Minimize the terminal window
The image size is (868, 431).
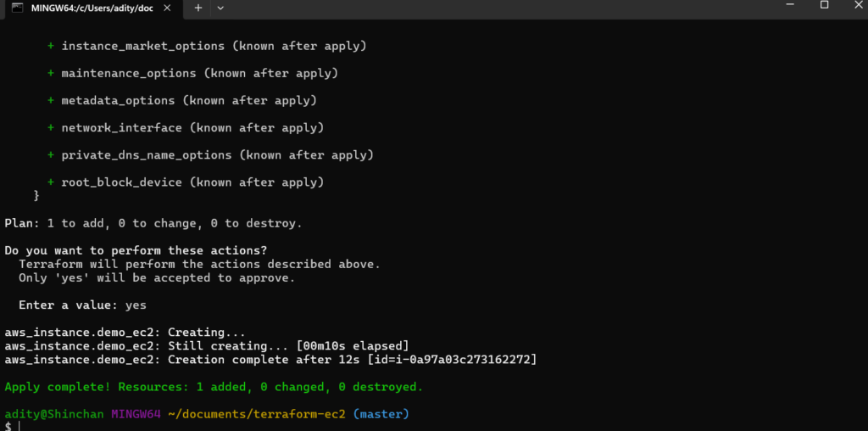[x=786, y=6]
